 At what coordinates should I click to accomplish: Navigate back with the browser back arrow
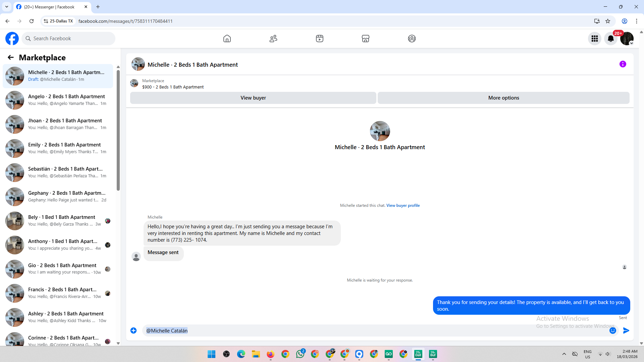(7, 21)
